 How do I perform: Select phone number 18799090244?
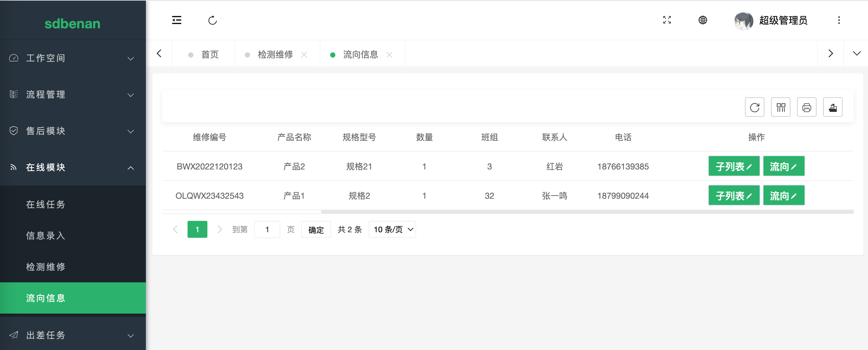point(623,196)
